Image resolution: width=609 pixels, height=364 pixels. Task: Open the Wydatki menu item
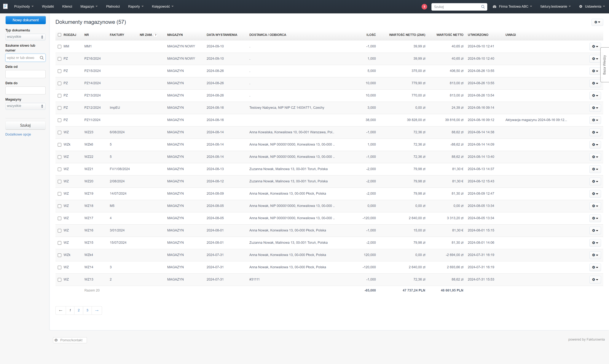(48, 7)
